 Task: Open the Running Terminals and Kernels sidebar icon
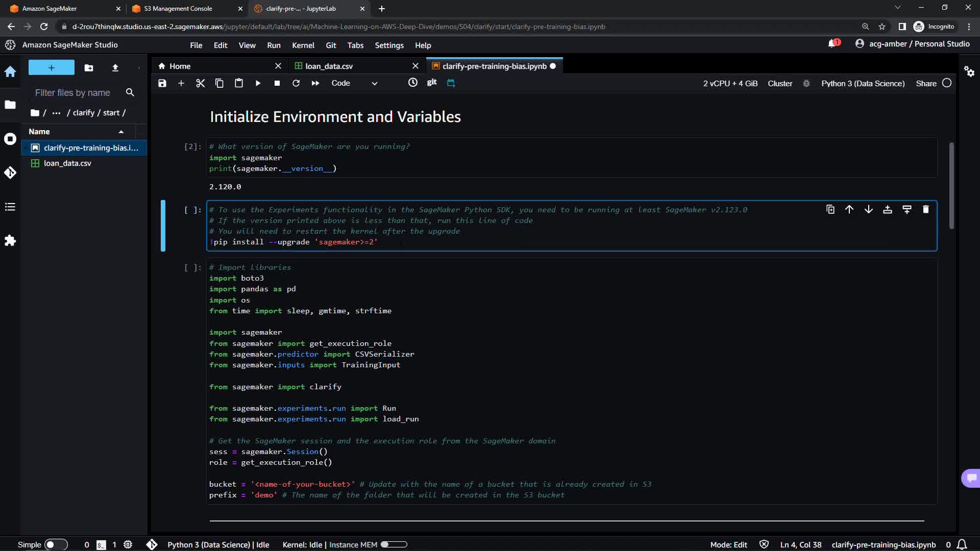click(x=10, y=139)
